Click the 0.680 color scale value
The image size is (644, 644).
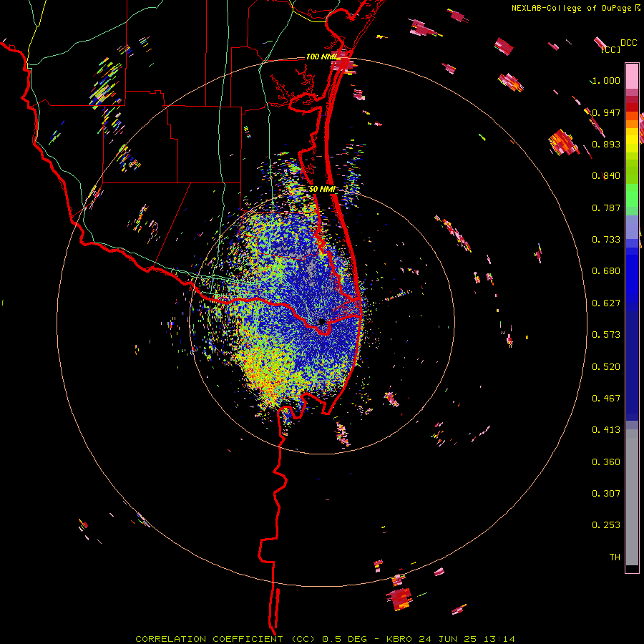(606, 271)
